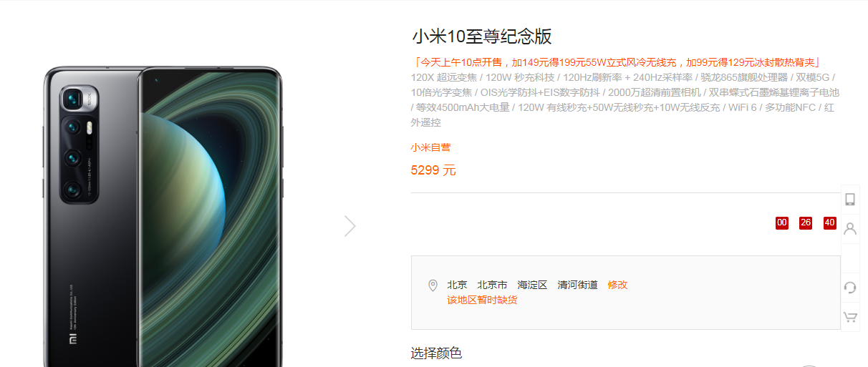Image resolution: width=868 pixels, height=367 pixels.
Task: Click the 小米10至尊纪念版 product title
Action: [481, 36]
